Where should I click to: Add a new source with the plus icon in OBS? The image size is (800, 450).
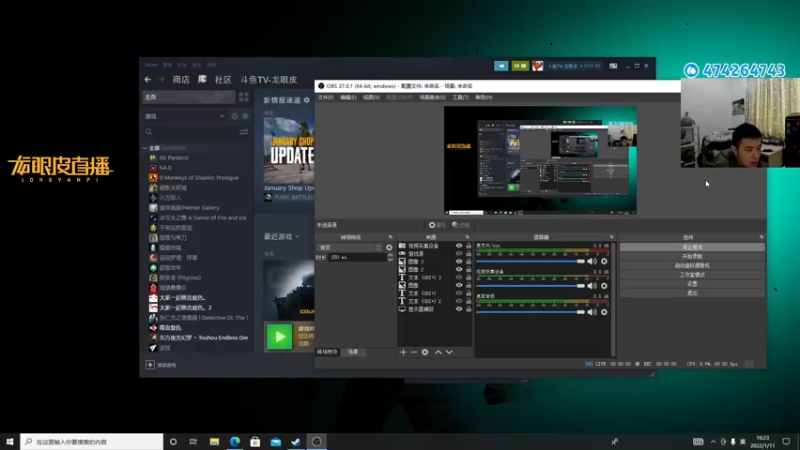point(403,352)
